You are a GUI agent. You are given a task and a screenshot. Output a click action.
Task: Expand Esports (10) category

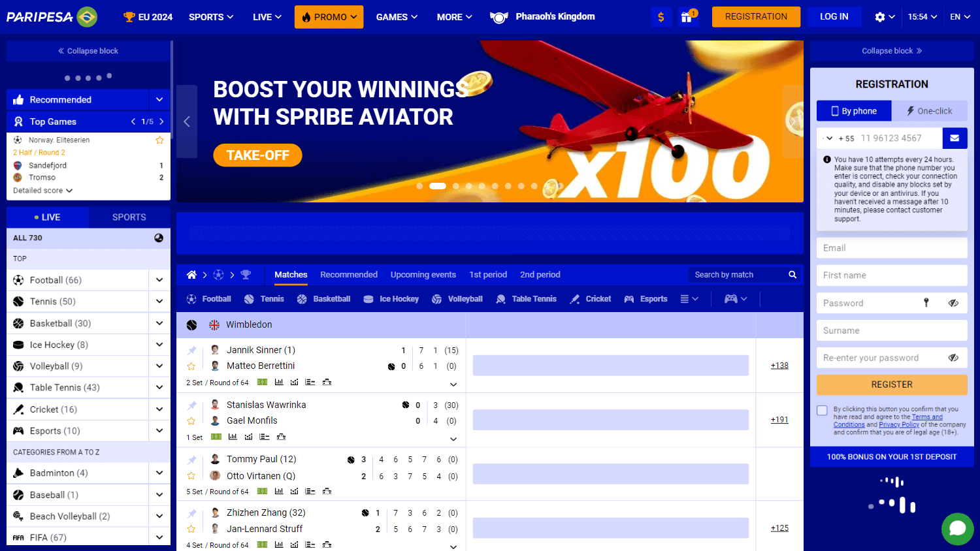[x=159, y=431]
